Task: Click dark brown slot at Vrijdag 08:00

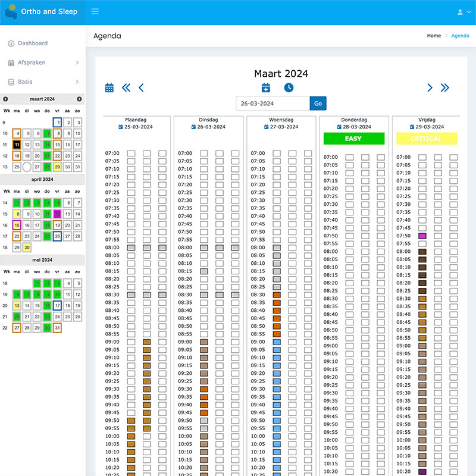Action: click(422, 252)
